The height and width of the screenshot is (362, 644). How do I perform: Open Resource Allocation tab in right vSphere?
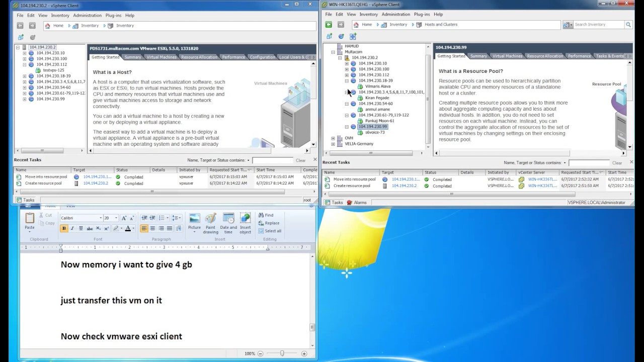coord(545,56)
